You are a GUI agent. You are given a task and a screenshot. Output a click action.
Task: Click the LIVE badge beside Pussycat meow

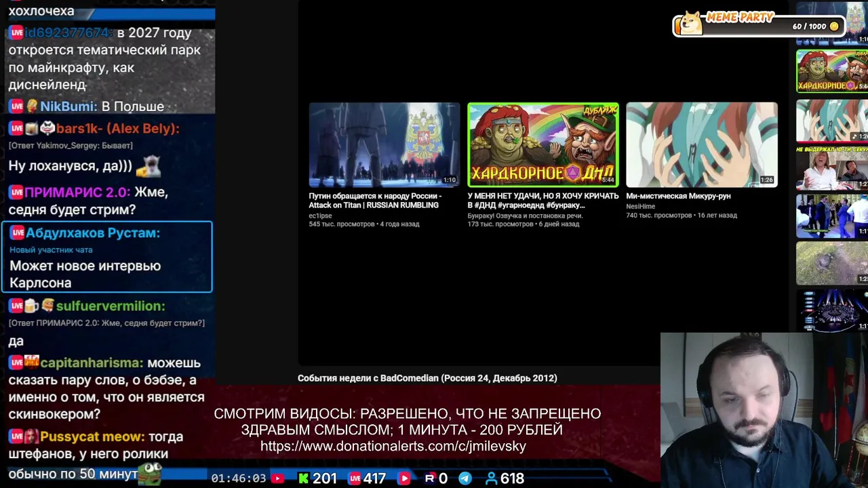tap(16, 437)
